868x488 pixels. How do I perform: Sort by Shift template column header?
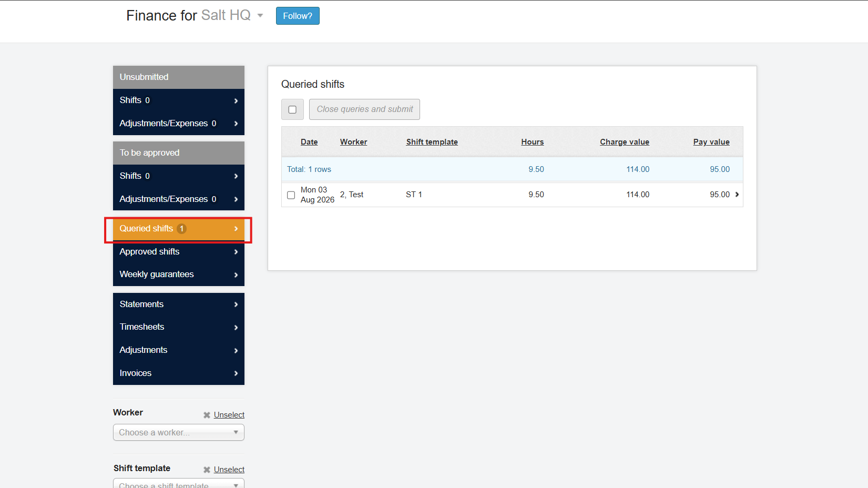[432, 142]
